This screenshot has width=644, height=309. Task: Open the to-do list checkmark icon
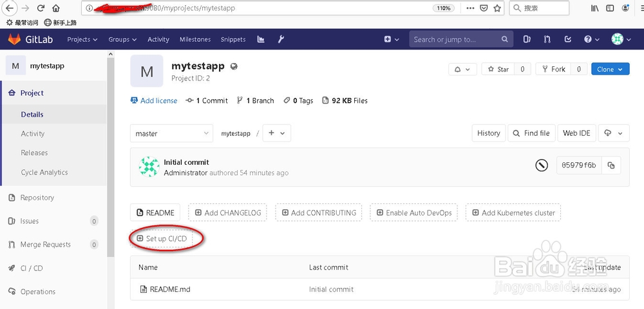pos(568,39)
